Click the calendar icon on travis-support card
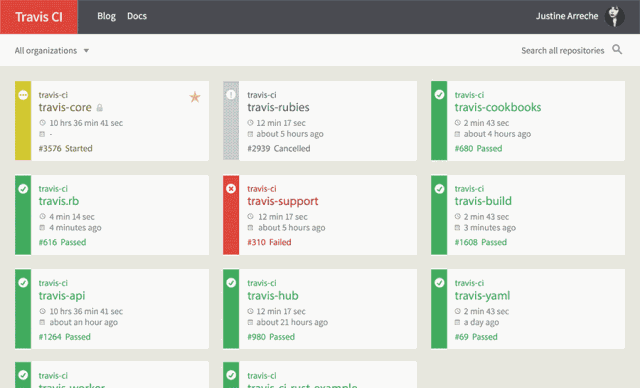The width and height of the screenshot is (640, 388). click(250, 228)
